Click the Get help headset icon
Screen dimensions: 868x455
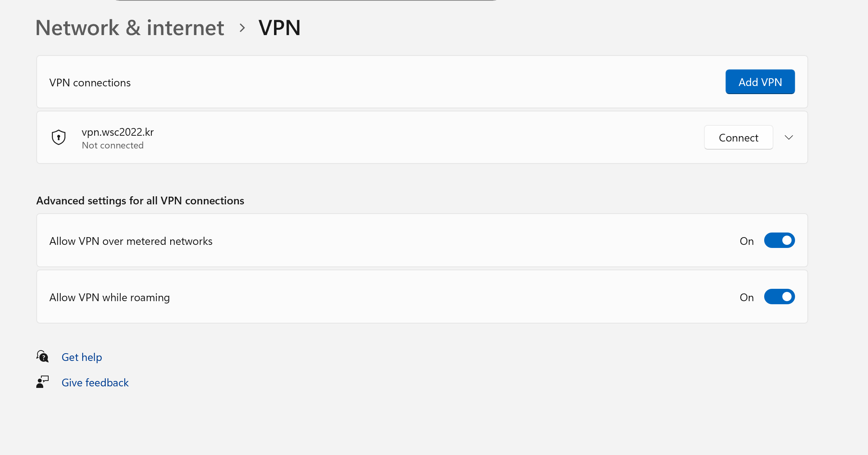[x=42, y=356]
